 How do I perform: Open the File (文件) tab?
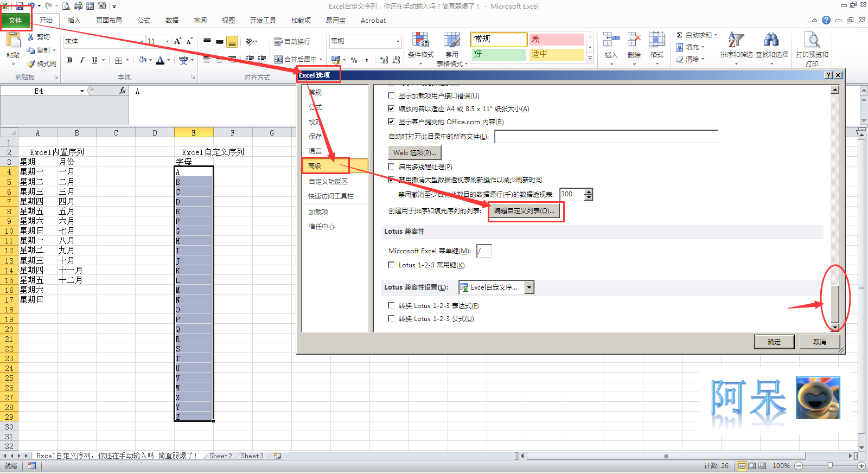[15, 21]
